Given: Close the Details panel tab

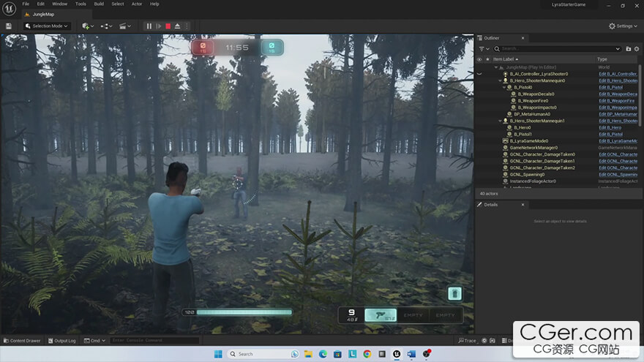Looking at the screenshot, I should click(x=523, y=204).
